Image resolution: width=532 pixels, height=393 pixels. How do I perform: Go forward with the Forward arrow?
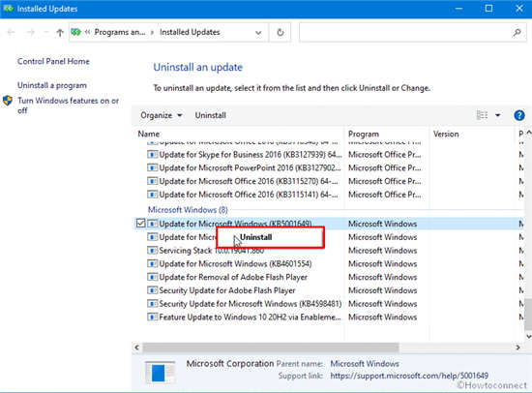click(31, 32)
